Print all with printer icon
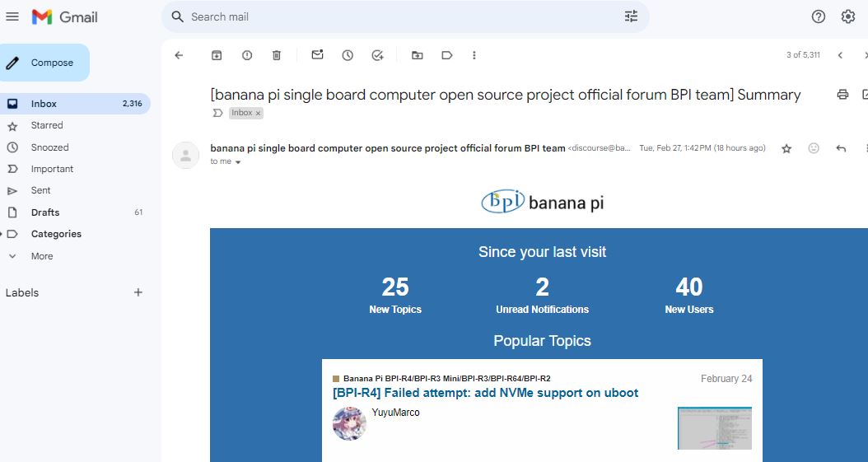Screen dimensions: 868x462 click(x=842, y=95)
